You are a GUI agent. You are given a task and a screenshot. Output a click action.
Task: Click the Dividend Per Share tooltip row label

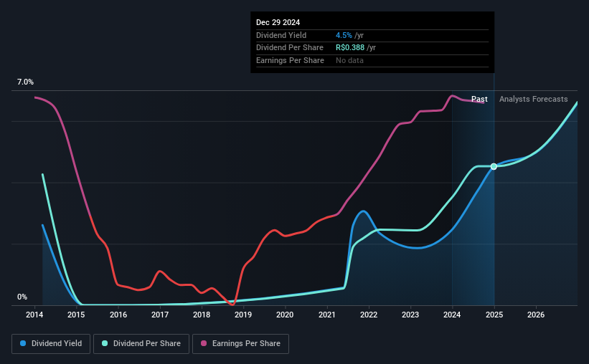(290, 48)
